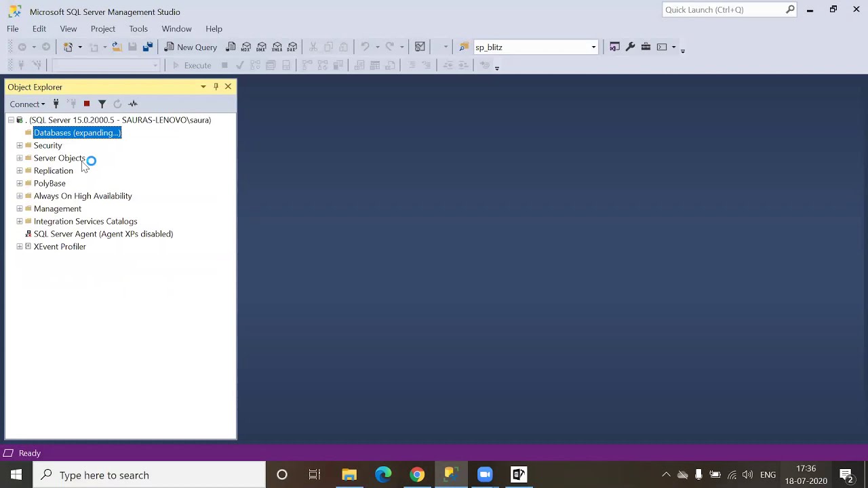
Task: Expand the Security folder
Action: 20,146
